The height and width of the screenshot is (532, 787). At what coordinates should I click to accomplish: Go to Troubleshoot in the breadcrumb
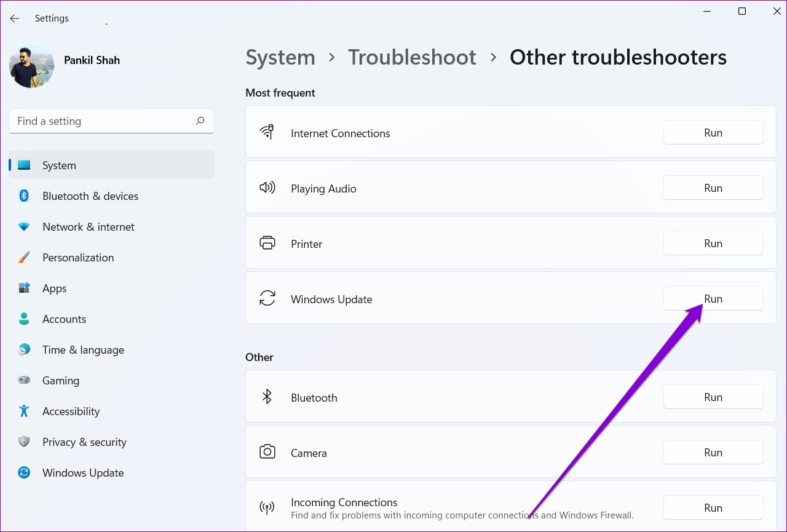tap(412, 57)
